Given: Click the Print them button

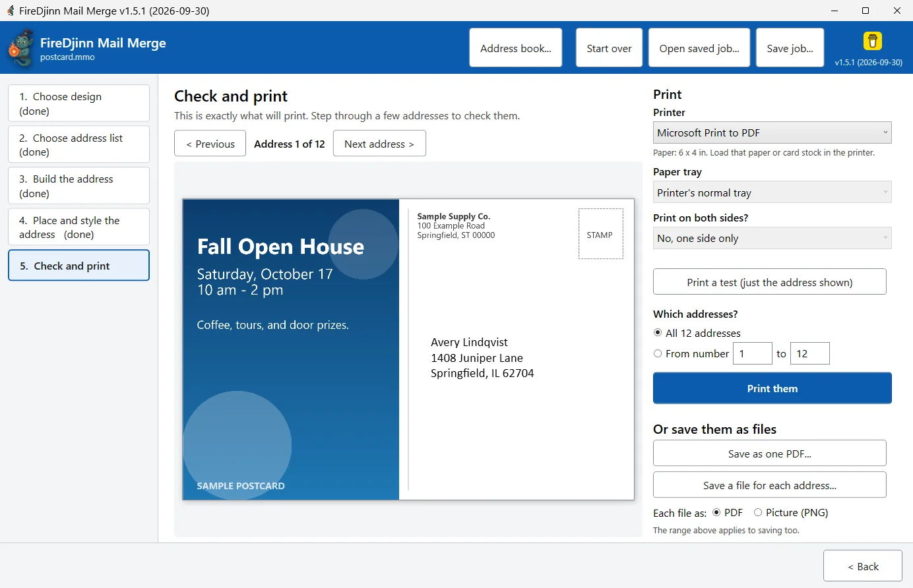Looking at the screenshot, I should (772, 388).
